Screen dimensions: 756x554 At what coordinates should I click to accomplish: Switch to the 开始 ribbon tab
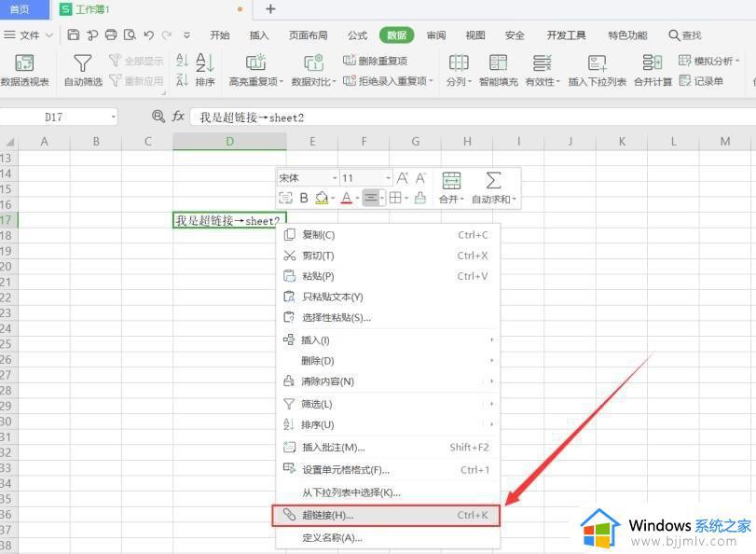point(220,35)
